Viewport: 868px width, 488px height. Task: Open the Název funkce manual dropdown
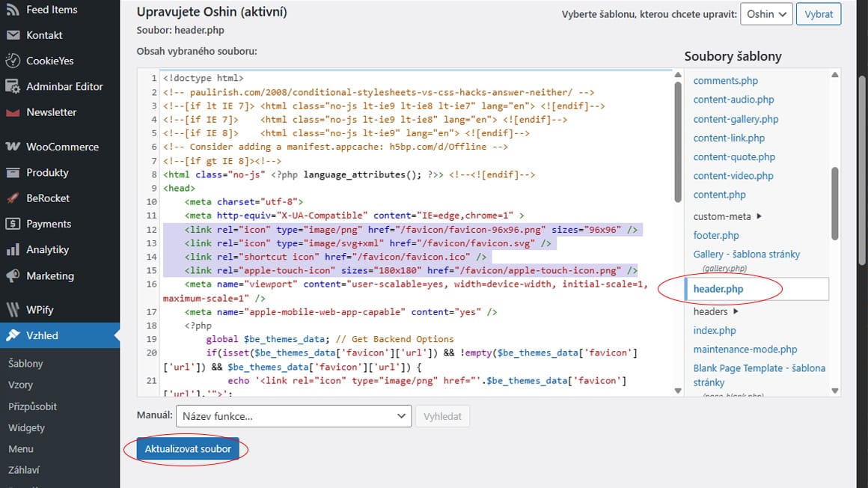[x=293, y=416]
